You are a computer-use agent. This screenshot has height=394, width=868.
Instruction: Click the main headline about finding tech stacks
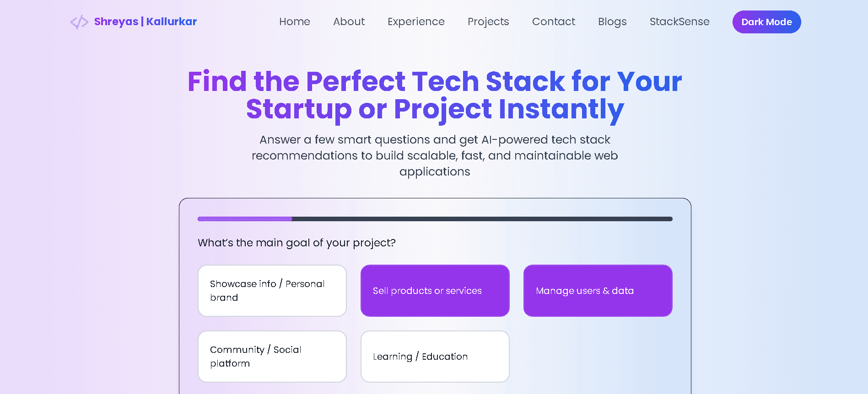click(434, 95)
